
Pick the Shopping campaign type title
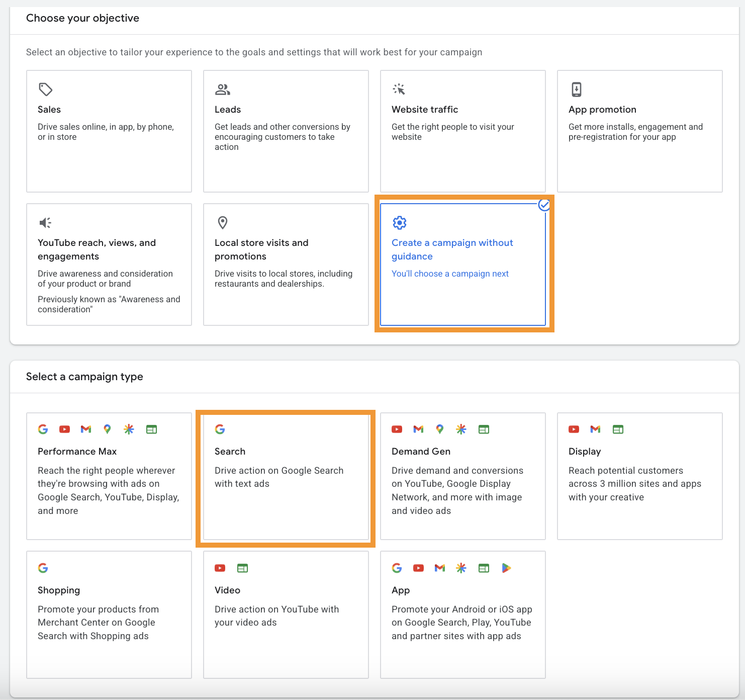point(59,590)
